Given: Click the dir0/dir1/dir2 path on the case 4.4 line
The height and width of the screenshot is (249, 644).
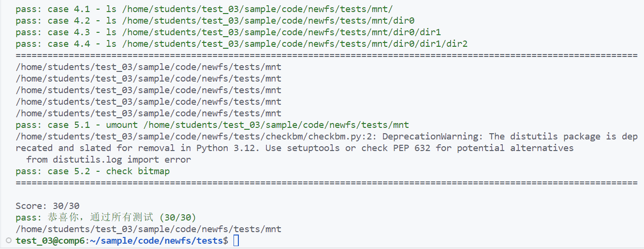Looking at the screenshot, I should 295,44.
